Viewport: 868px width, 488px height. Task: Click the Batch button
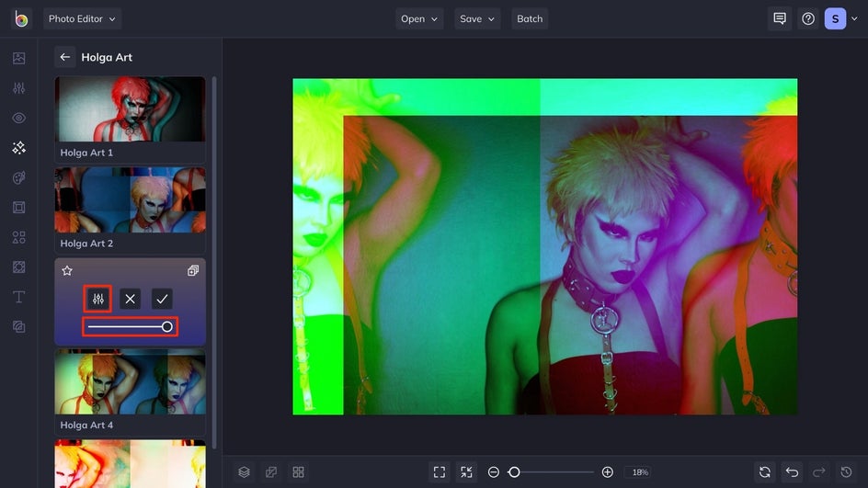click(x=530, y=18)
